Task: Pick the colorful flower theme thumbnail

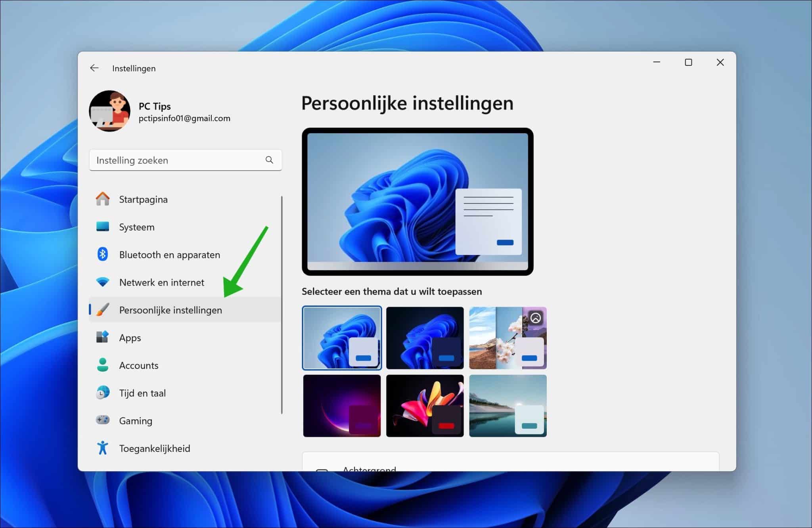Action: 425,405
